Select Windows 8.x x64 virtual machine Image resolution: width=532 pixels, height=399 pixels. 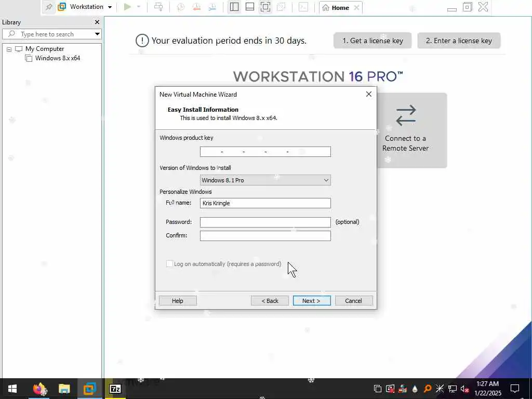57,58
